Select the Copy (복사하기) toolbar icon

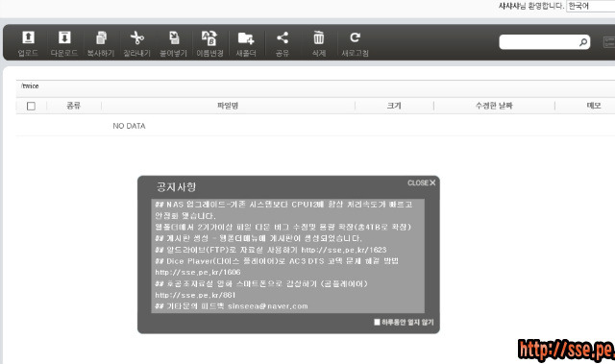tap(101, 37)
